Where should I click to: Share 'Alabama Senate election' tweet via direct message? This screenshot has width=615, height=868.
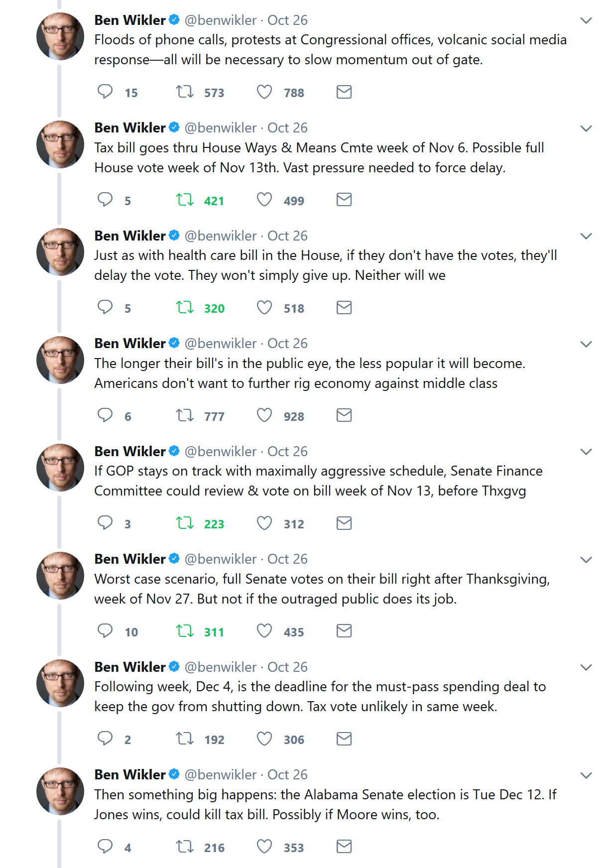[x=344, y=847]
